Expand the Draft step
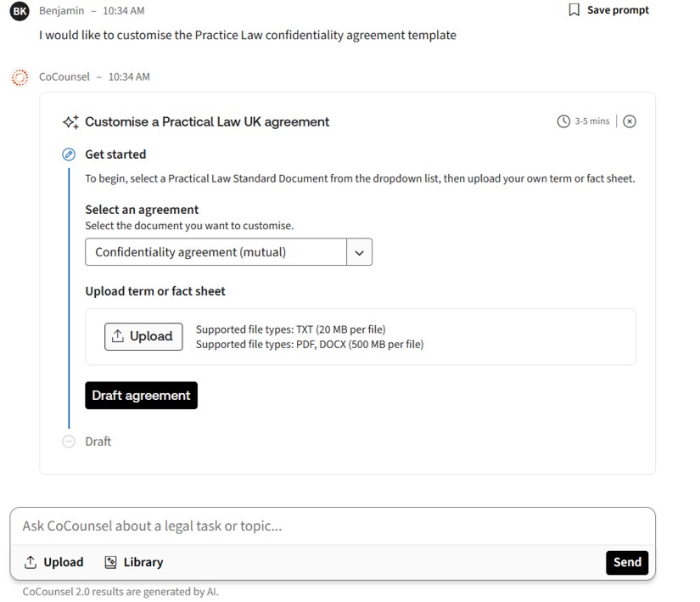Viewport: 700px width, 602px height. click(x=98, y=442)
